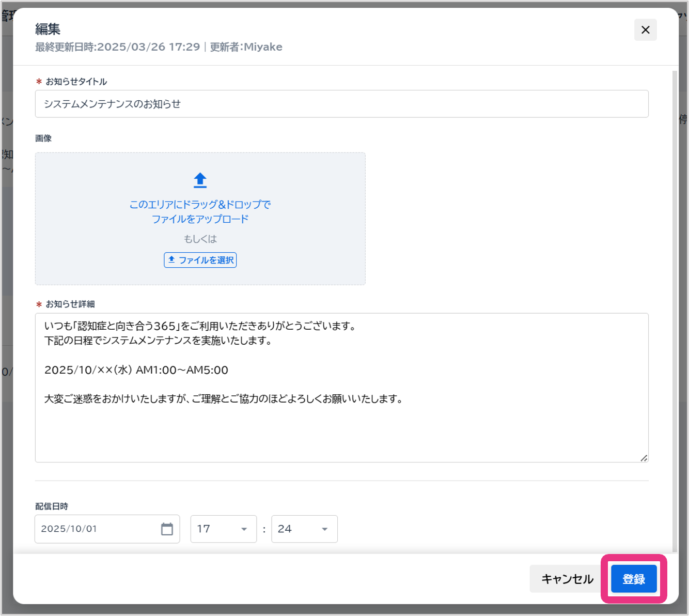Focus the お知らせタイトル text field
The image size is (689, 616).
click(341, 104)
